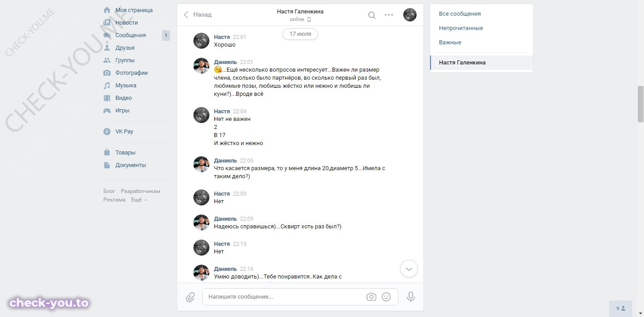Click Друзья menu label

pyautogui.click(x=125, y=47)
